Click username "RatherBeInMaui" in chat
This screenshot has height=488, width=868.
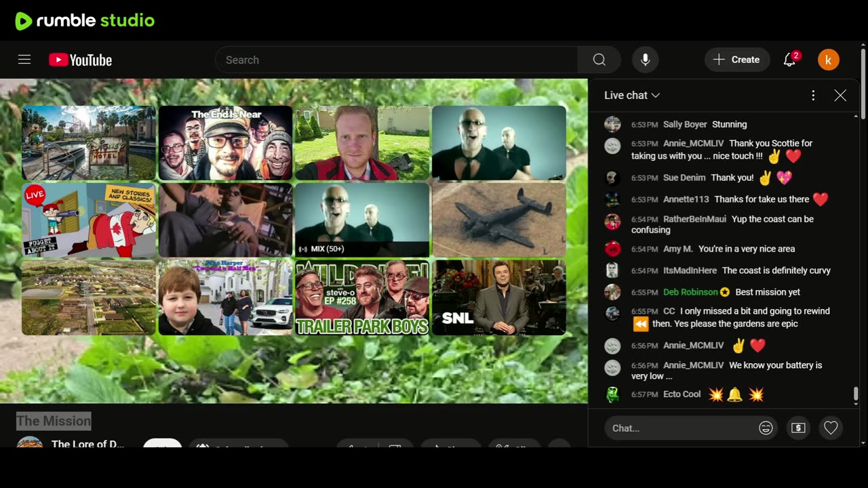tap(694, 219)
